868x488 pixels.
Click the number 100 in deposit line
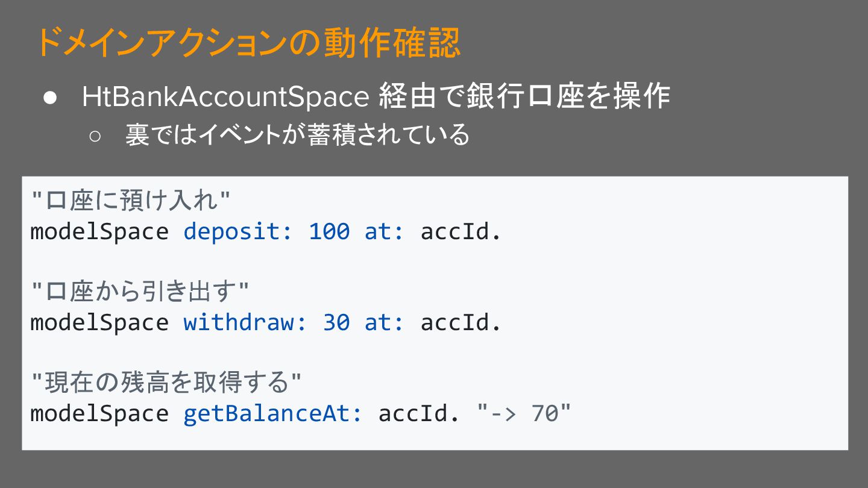tap(329, 231)
